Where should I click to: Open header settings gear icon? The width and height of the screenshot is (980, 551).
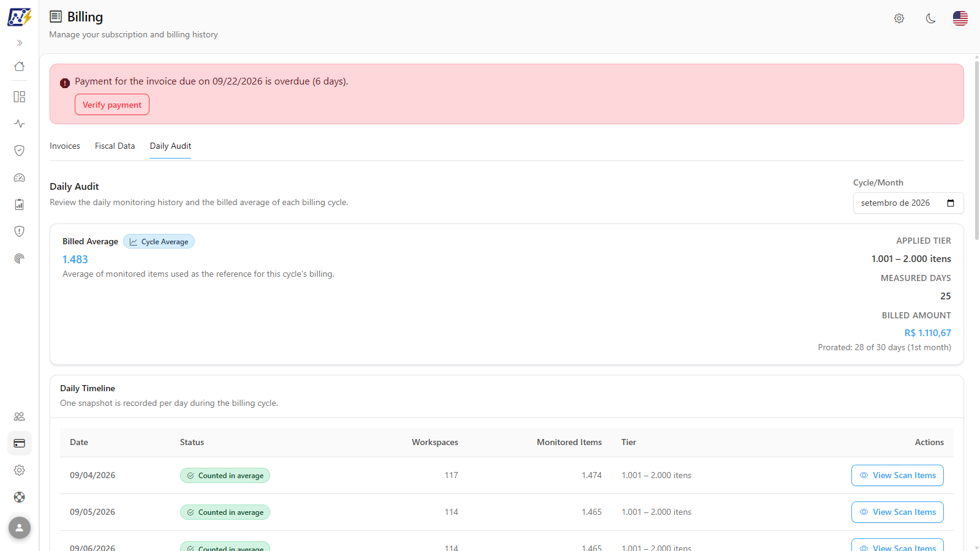pos(899,18)
